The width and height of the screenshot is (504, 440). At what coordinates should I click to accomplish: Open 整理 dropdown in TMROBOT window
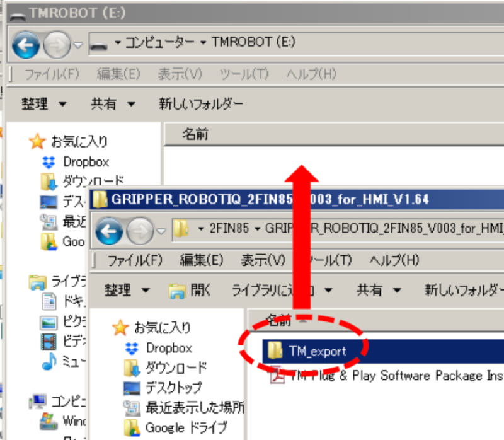click(44, 104)
